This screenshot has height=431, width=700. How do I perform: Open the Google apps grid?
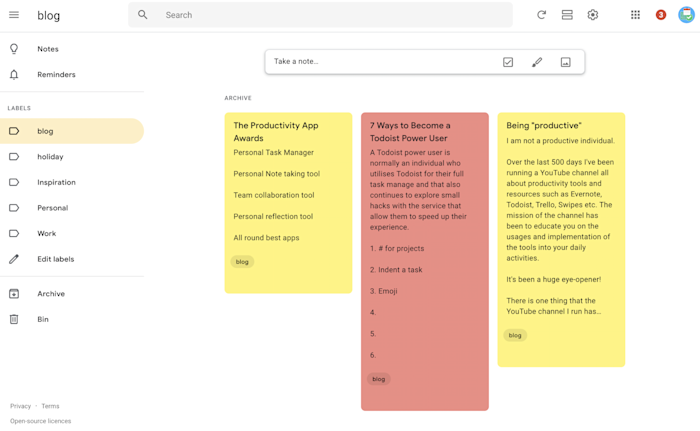[x=635, y=15]
